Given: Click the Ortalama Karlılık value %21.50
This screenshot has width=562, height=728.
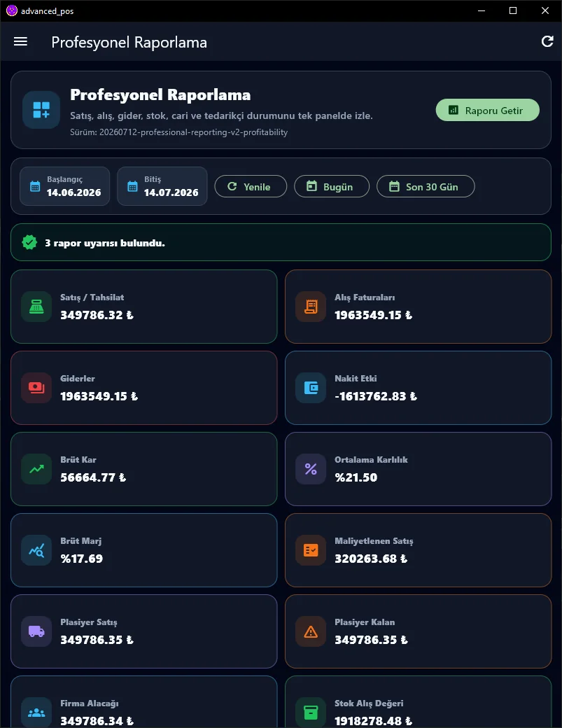Looking at the screenshot, I should [x=356, y=477].
